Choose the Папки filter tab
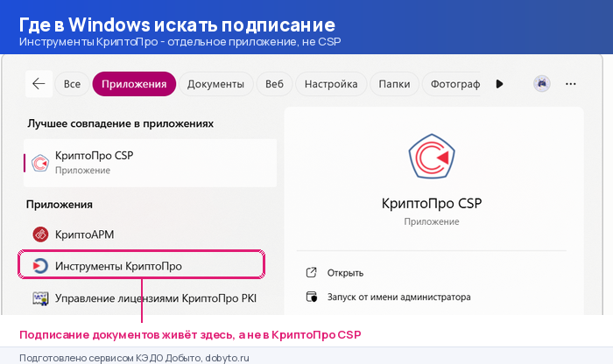The height and width of the screenshot is (364, 613). [x=394, y=84]
